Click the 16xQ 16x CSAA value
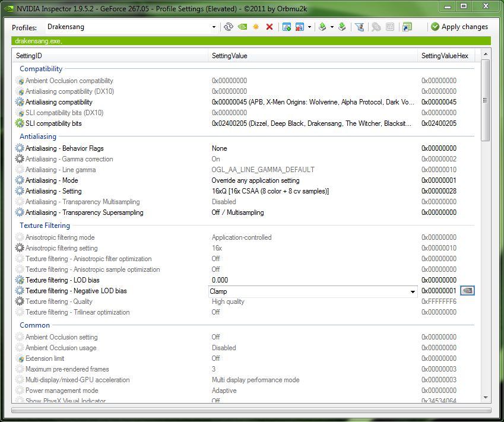The height and width of the screenshot is (422, 504). pyautogui.click(x=270, y=191)
